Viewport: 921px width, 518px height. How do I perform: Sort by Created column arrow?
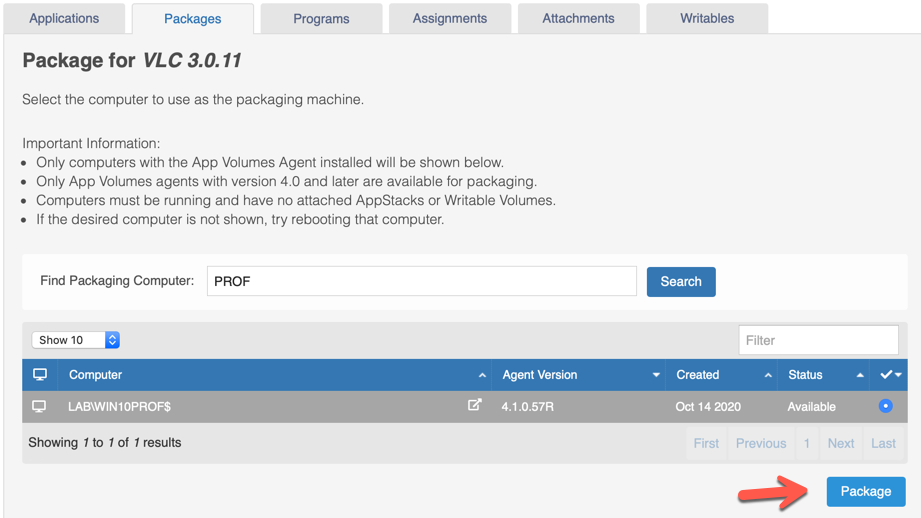768,376
